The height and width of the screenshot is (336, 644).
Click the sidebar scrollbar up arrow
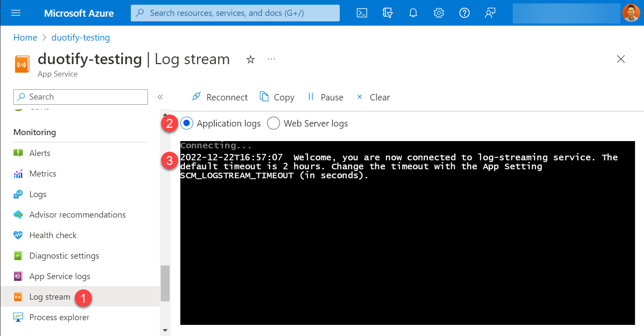pyautogui.click(x=165, y=115)
